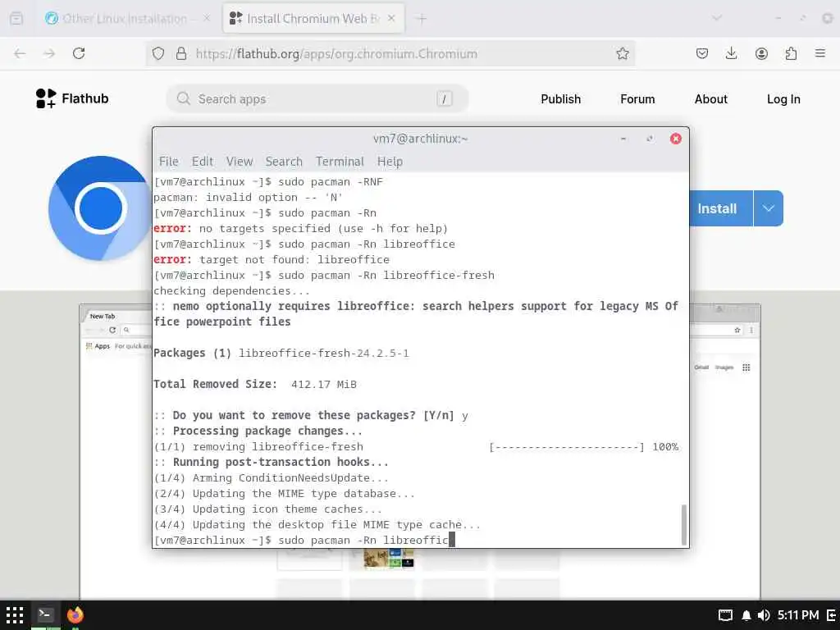Click the terminal title vm7@archlinux:~
The image size is (840, 630).
point(420,139)
